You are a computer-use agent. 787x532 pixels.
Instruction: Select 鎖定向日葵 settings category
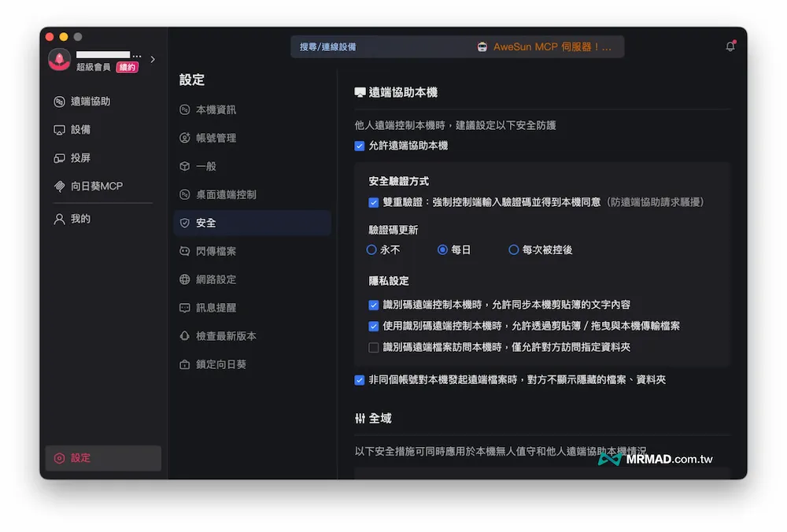(x=253, y=364)
